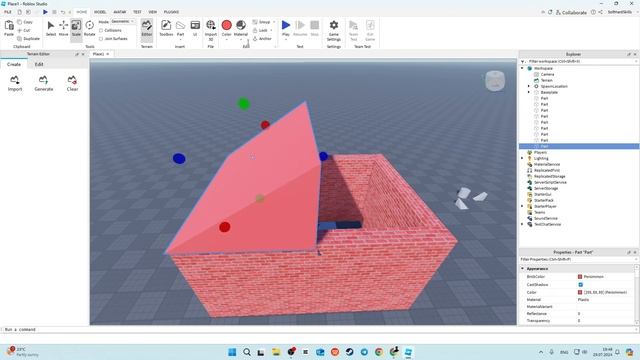Select Camera in Explorer
This screenshot has width=640, height=360.
(547, 74)
